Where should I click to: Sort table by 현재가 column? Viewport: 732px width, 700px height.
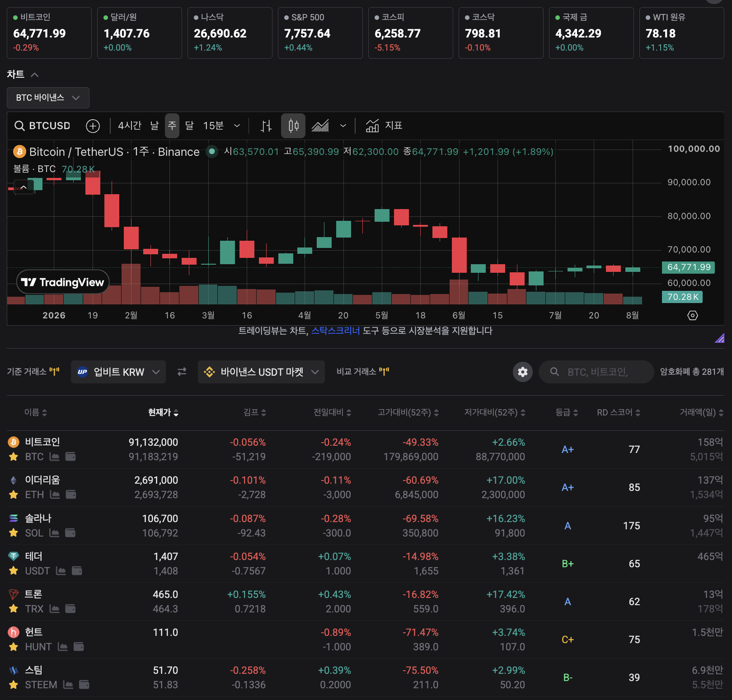coord(163,412)
